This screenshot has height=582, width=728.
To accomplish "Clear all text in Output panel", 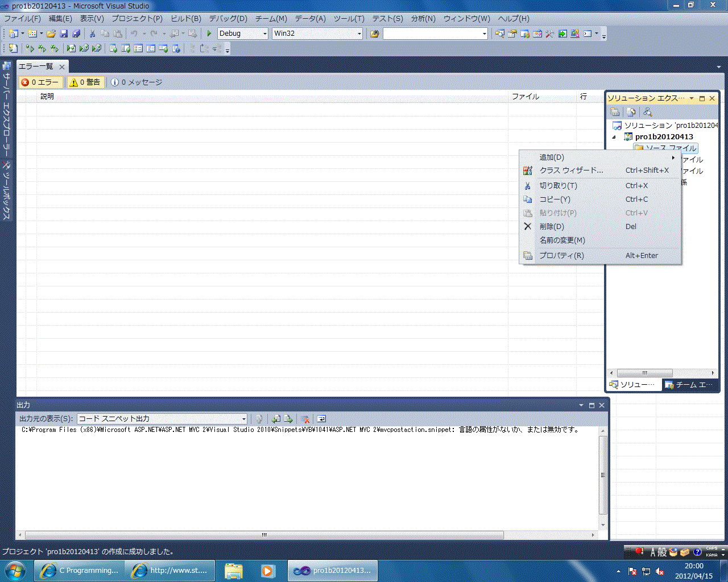I will pos(305,419).
